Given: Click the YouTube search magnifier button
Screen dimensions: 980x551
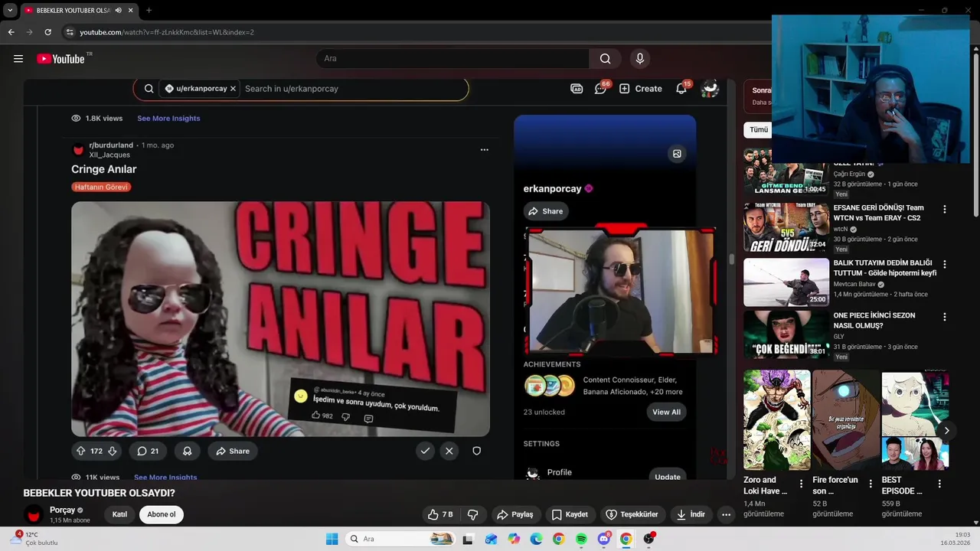Looking at the screenshot, I should [x=606, y=59].
